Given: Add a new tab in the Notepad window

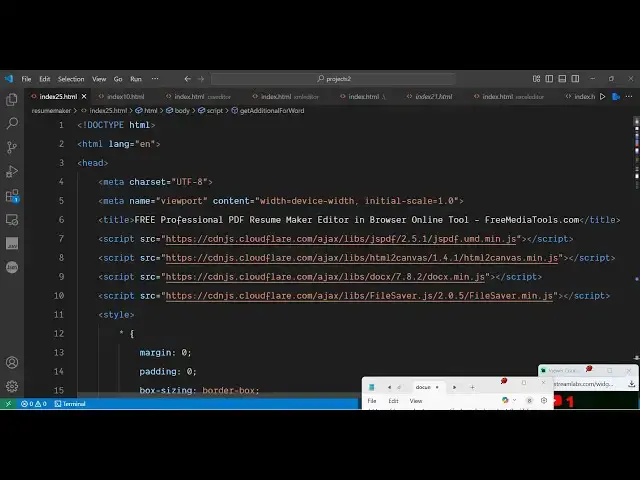Looking at the screenshot, I should 472,387.
